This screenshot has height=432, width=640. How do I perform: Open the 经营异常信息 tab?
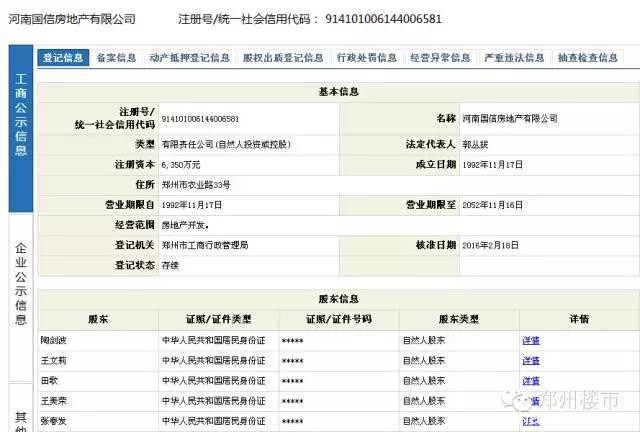440,58
